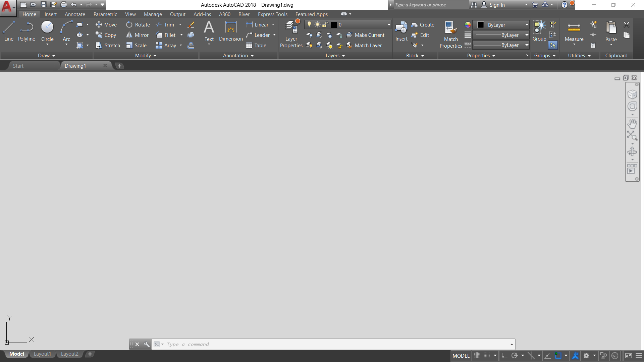The image size is (644, 362).
Task: Toggle Ortho mode in status bar
Action: [504, 356]
